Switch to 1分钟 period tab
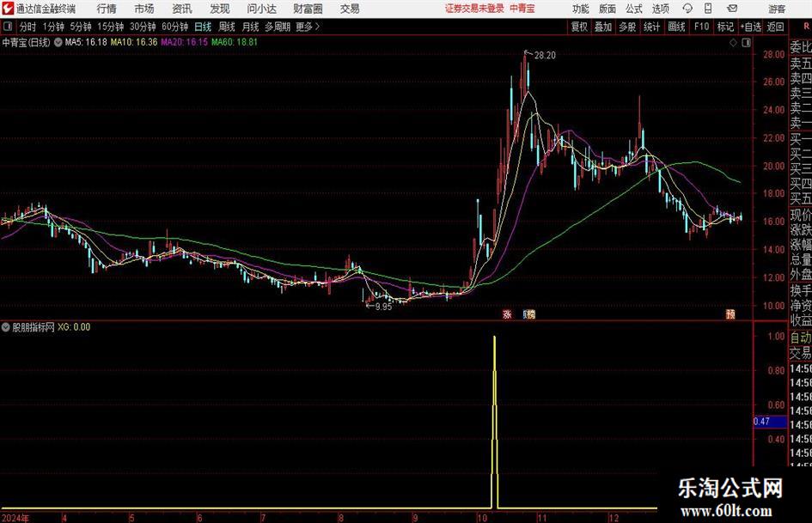The image size is (812, 523). (x=52, y=27)
